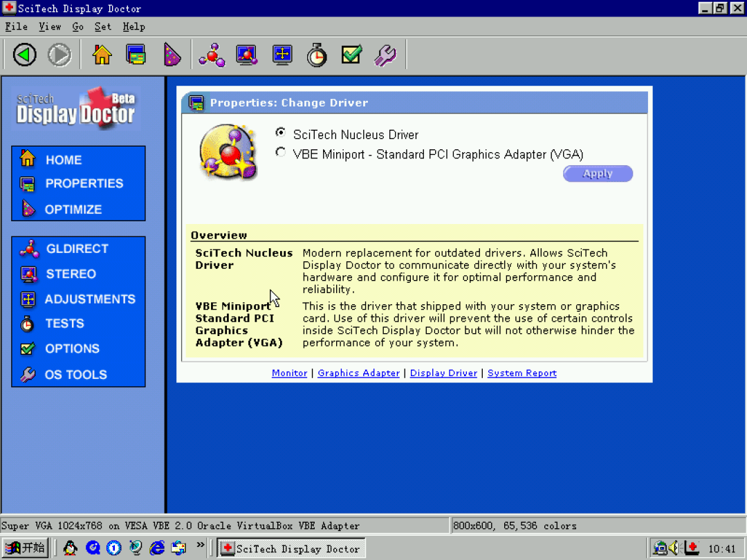Click the Apply button
Screen dimensions: 747x560
click(598, 174)
